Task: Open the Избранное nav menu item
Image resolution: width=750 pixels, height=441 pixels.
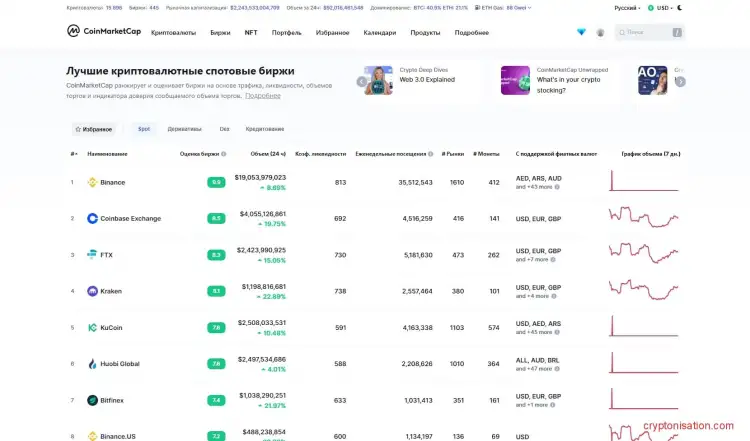Action: pyautogui.click(x=332, y=33)
